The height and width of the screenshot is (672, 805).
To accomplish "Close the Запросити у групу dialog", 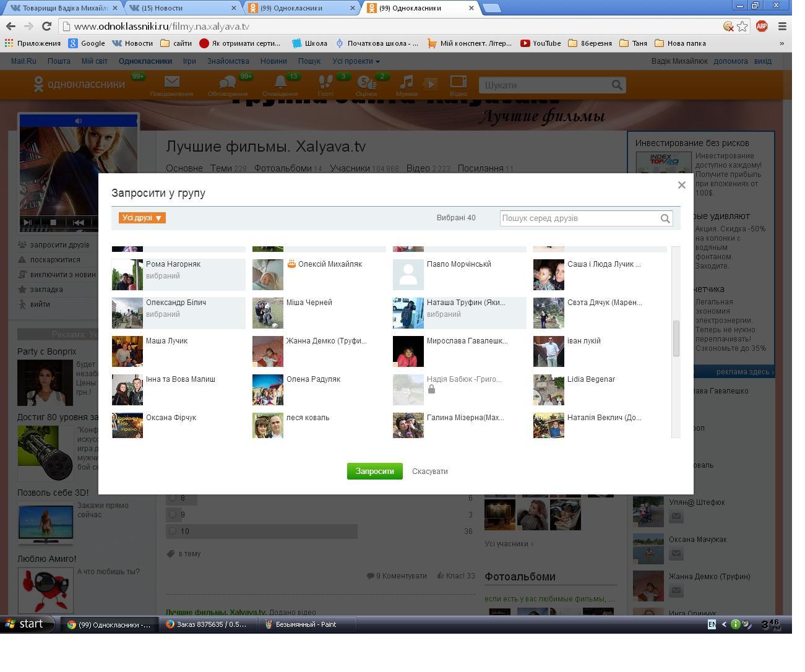I will click(681, 185).
